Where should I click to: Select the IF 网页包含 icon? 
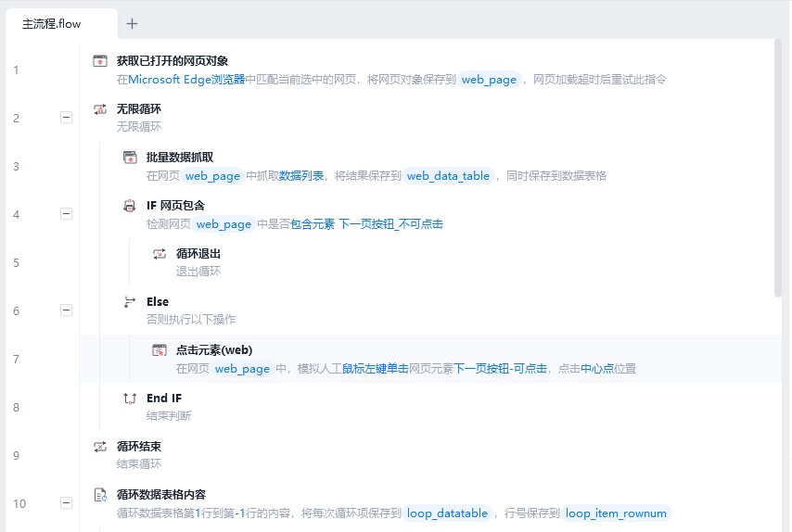130,206
